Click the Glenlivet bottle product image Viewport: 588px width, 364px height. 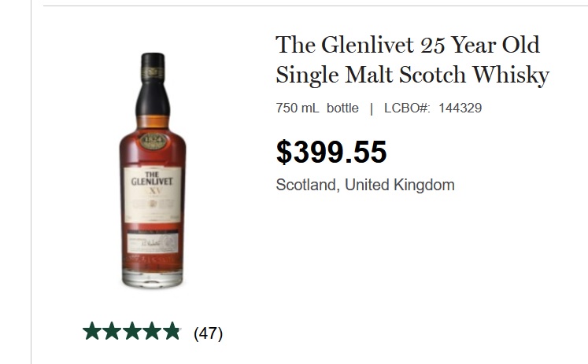[x=153, y=171]
